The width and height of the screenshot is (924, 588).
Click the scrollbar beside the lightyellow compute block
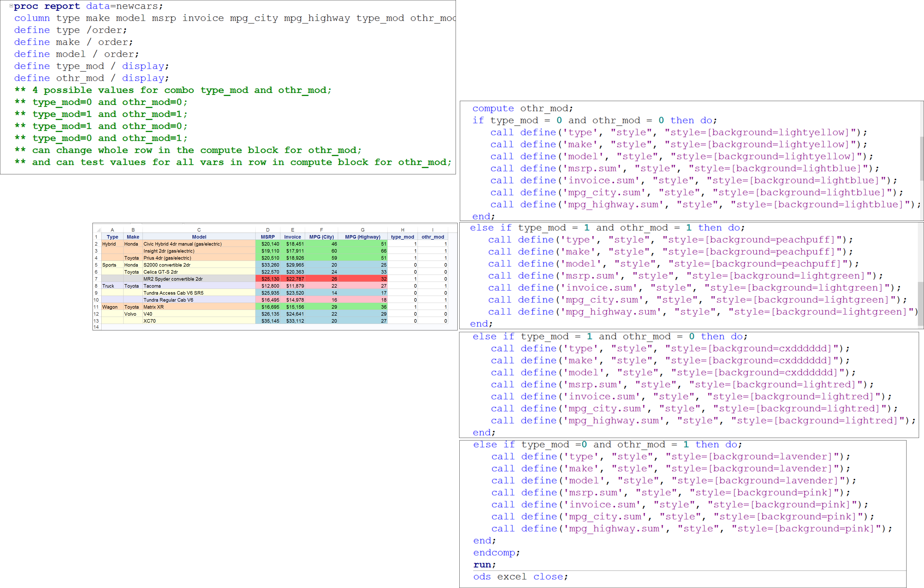tap(921, 158)
